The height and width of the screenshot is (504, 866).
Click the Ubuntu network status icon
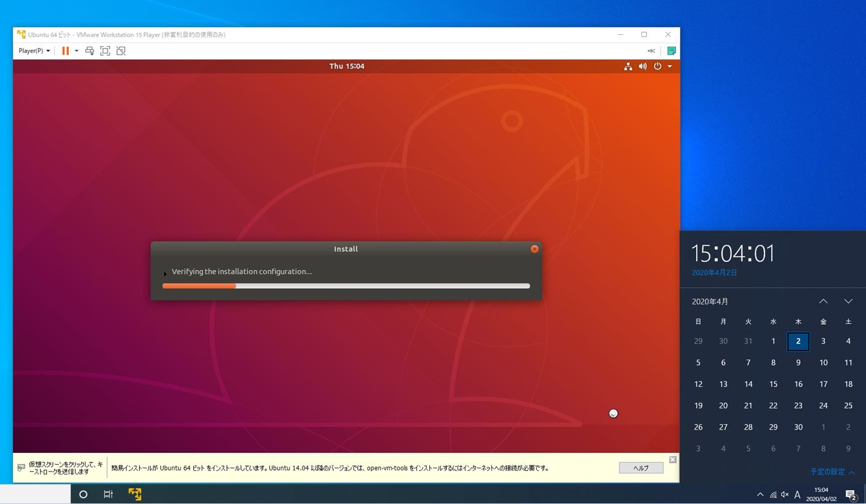(628, 66)
